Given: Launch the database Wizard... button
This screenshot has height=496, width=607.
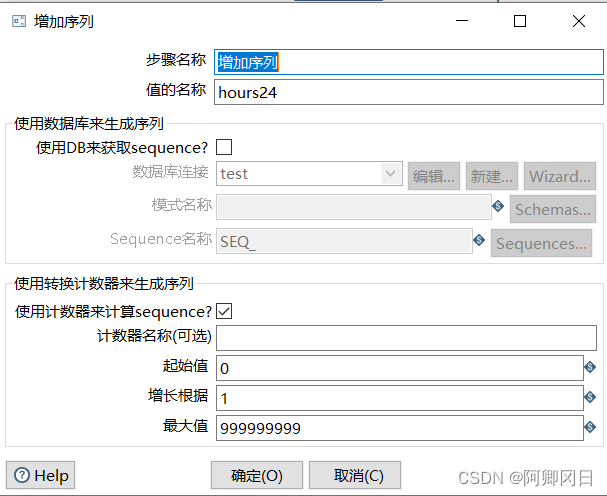Looking at the screenshot, I should point(559,176).
